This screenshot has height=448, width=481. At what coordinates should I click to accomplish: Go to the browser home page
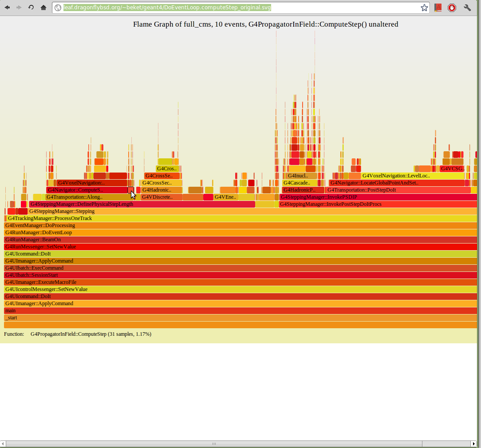coord(43,8)
